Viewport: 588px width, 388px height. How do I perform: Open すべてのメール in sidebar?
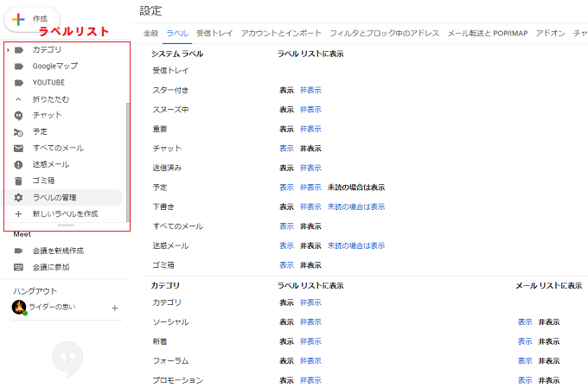(58, 149)
